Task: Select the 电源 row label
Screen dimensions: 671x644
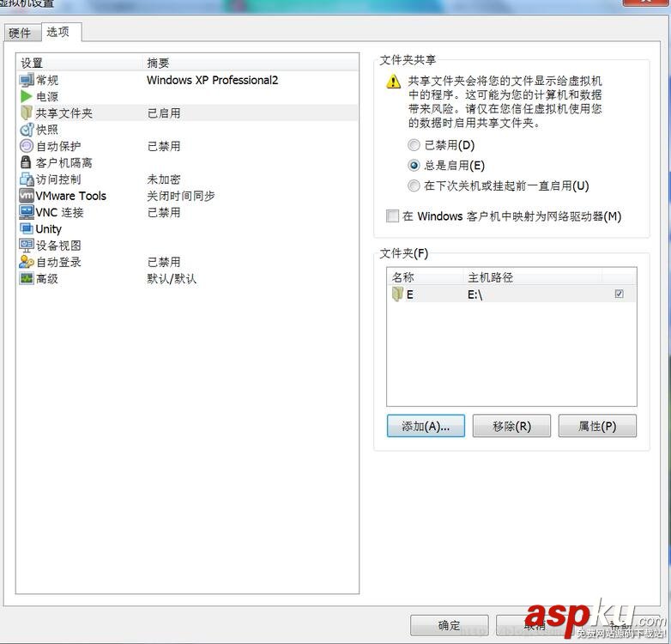Action: pyautogui.click(x=47, y=97)
